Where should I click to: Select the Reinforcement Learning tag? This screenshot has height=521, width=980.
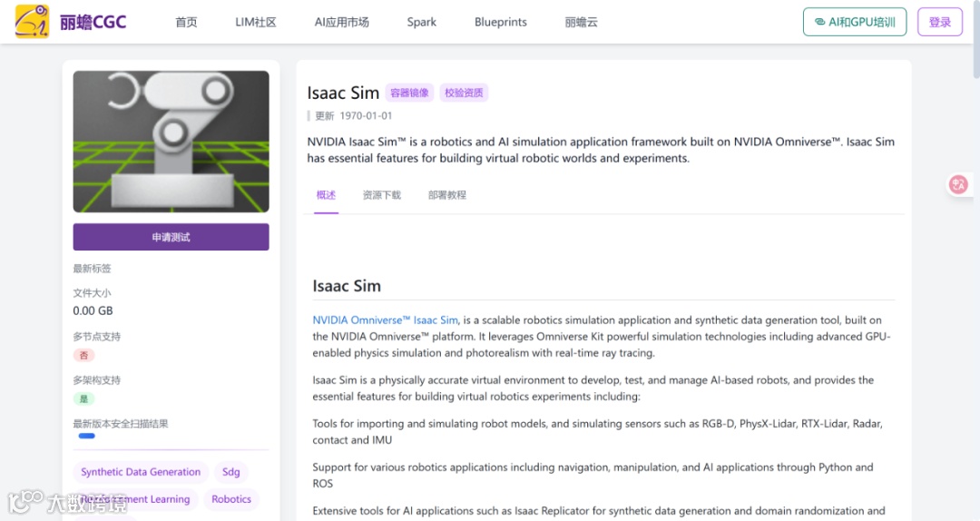135,499
